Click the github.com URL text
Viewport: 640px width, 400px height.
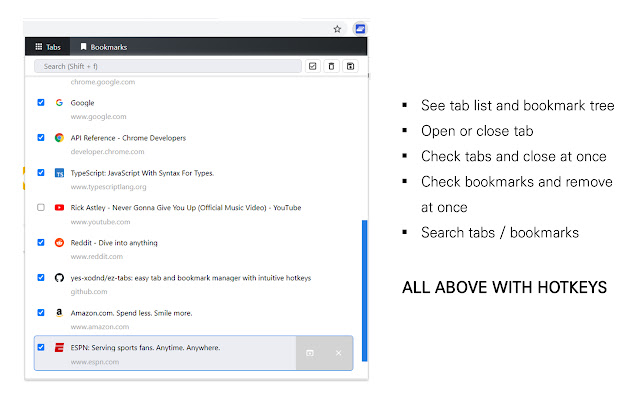pyautogui.click(x=89, y=291)
